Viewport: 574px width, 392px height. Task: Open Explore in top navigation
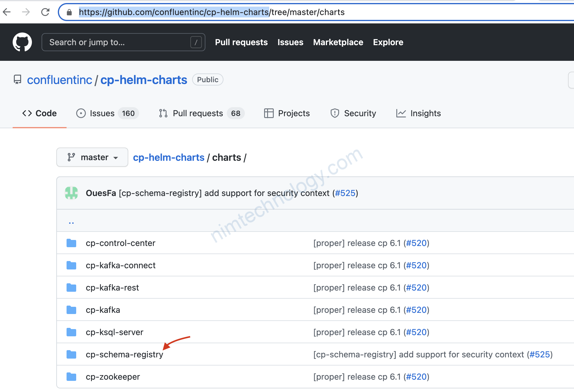pos(388,42)
